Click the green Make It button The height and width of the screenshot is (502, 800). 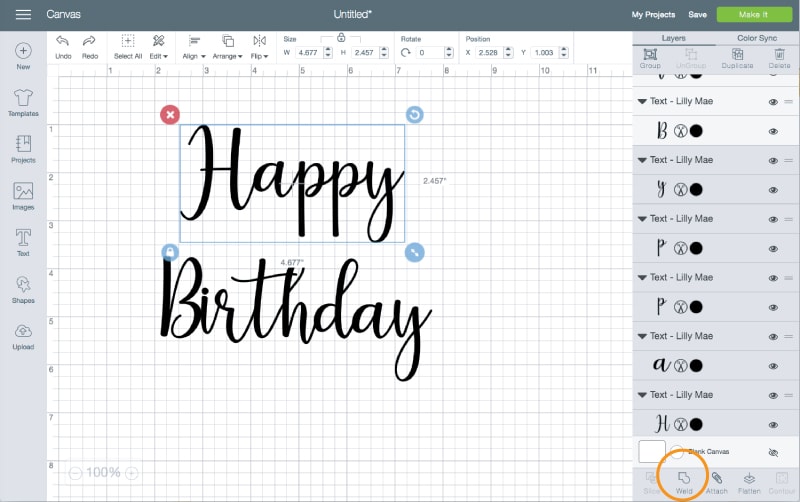(x=755, y=14)
